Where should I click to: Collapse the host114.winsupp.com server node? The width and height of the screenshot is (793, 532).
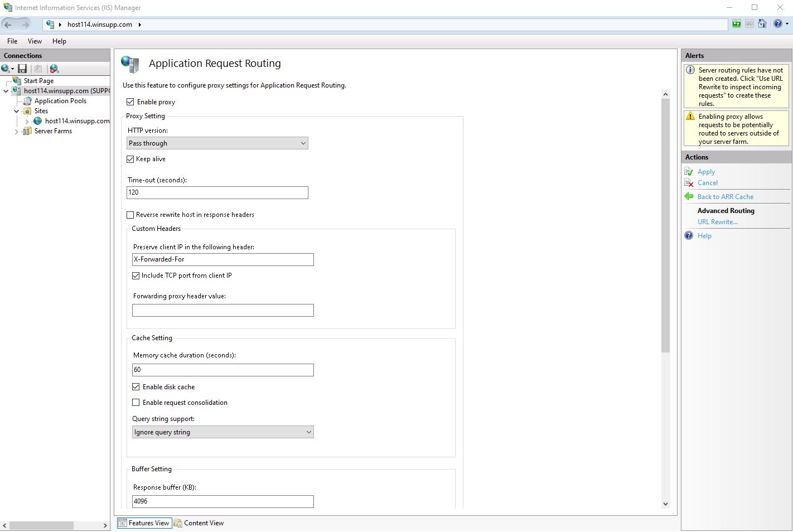click(x=6, y=91)
